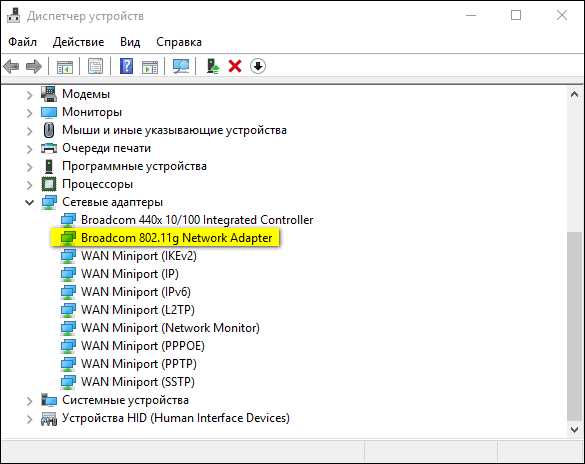
Task: Click the Update driver toolbar icon
Action: pos(213,67)
